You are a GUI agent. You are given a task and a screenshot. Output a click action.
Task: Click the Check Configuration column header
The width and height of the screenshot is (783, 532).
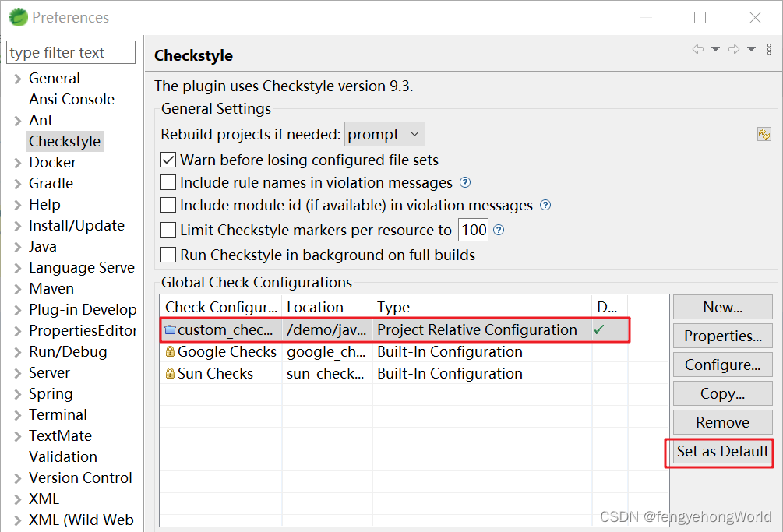[x=220, y=307]
